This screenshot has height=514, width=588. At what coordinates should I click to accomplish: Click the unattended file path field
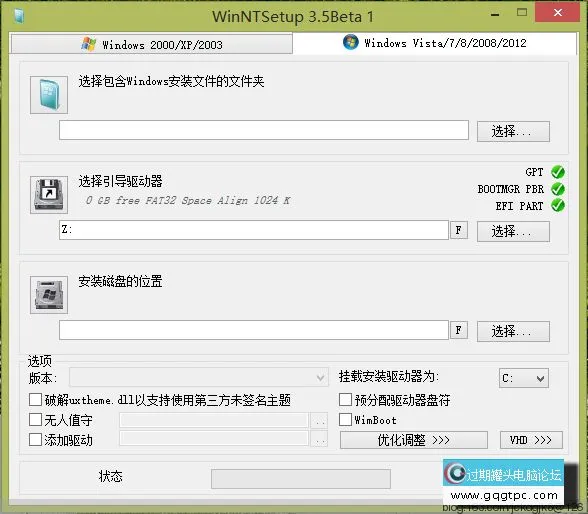pos(214,420)
